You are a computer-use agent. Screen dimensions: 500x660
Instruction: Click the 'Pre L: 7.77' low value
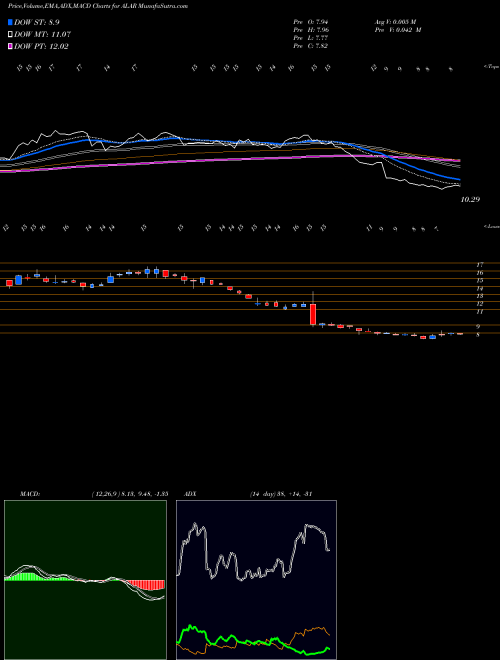tap(311, 38)
